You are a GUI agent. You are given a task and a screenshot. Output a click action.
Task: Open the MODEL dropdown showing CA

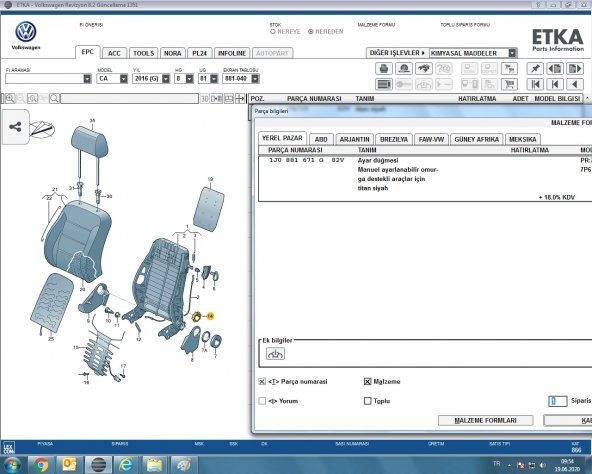point(123,79)
